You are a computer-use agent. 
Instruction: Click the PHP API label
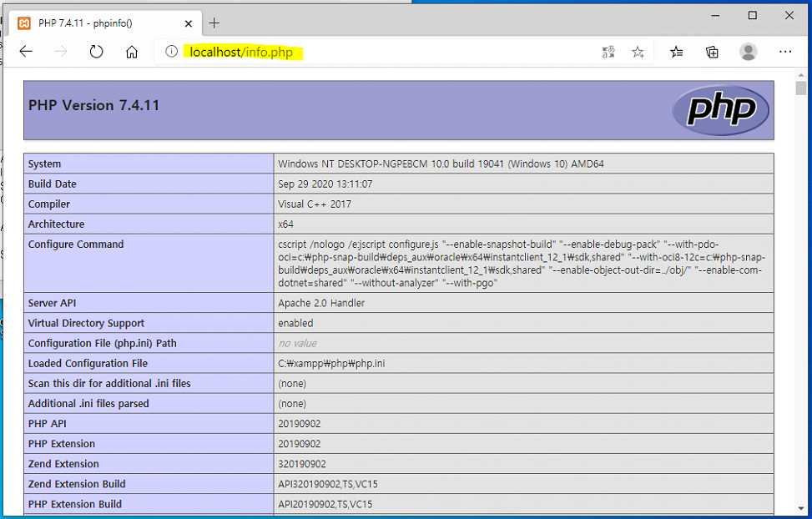(x=47, y=424)
